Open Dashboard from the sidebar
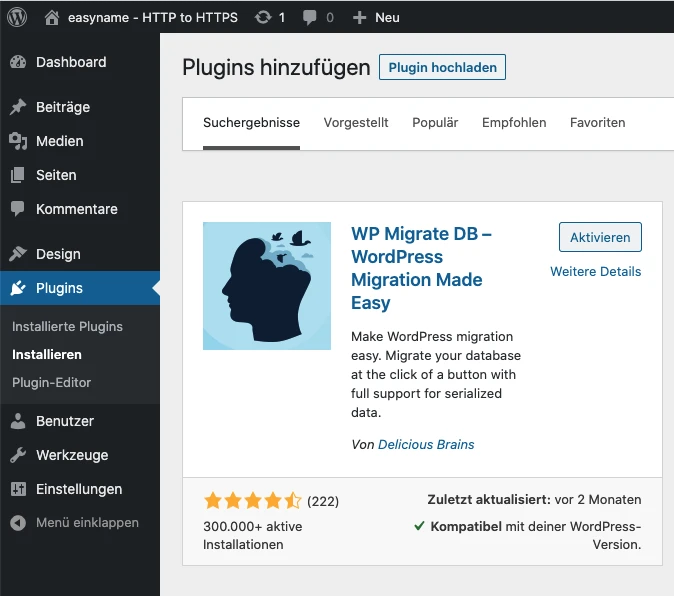 pos(70,62)
